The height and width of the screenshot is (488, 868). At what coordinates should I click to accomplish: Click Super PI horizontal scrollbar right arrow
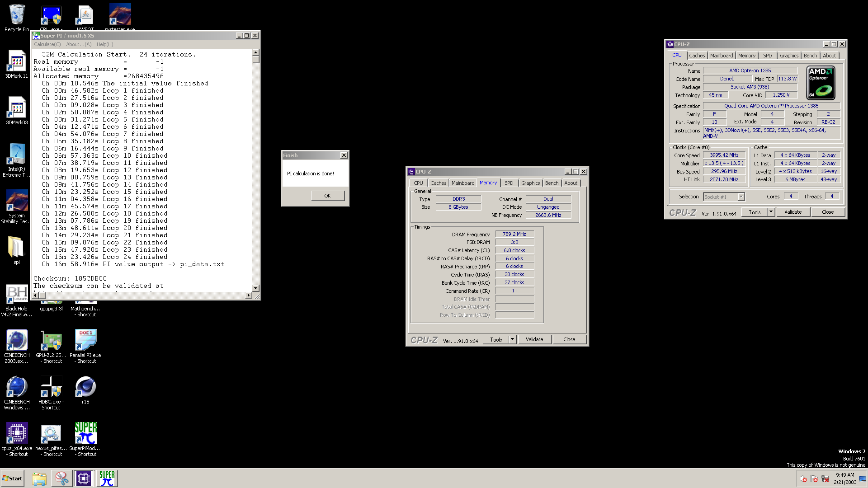[x=248, y=296]
